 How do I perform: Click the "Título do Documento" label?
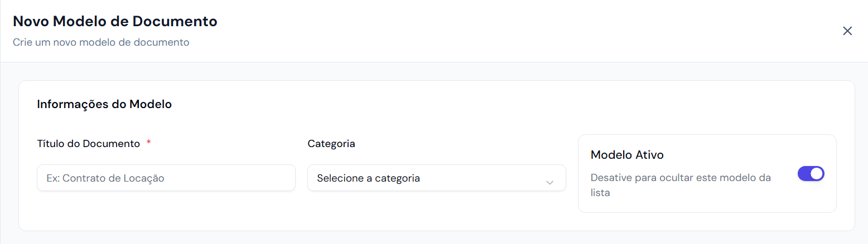coord(88,144)
